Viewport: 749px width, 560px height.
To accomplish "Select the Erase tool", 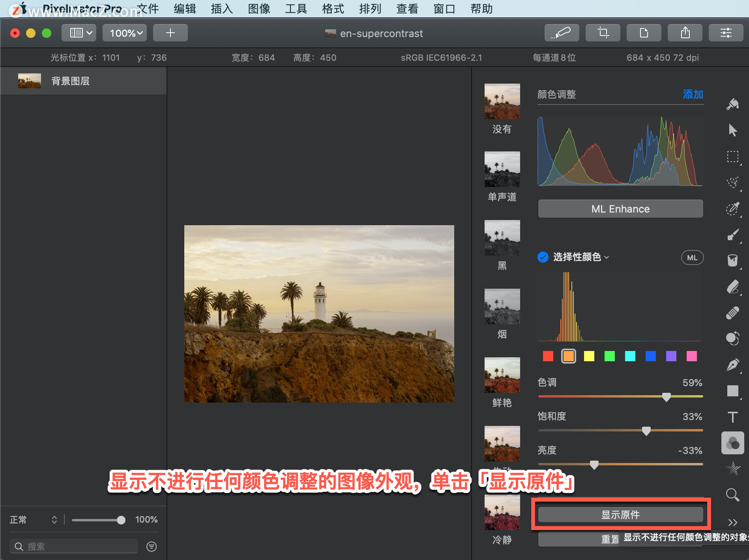I will [733, 287].
